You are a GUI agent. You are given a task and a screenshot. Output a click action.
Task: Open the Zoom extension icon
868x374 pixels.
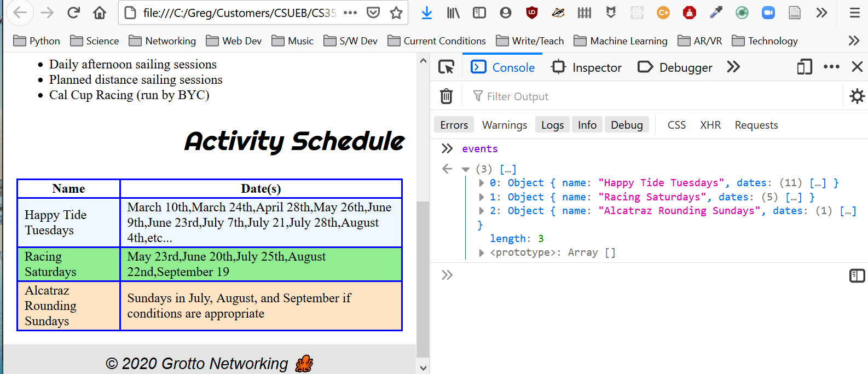coord(768,13)
